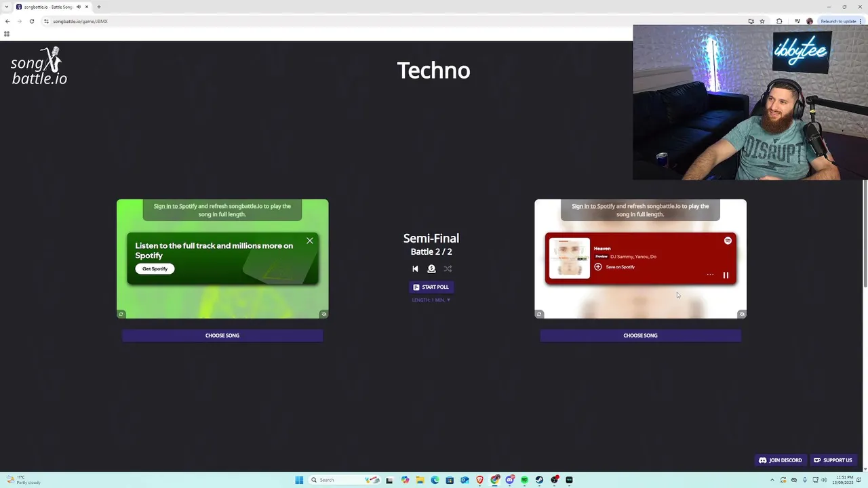
Task: Click the notification icon beside the clock
Action: tap(860, 480)
